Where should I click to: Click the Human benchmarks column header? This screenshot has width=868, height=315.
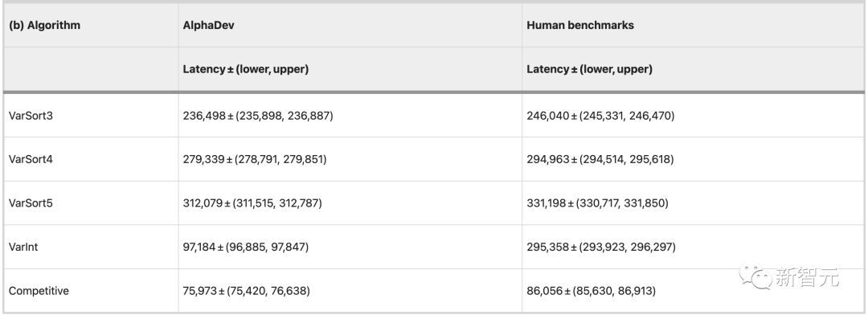580,25
